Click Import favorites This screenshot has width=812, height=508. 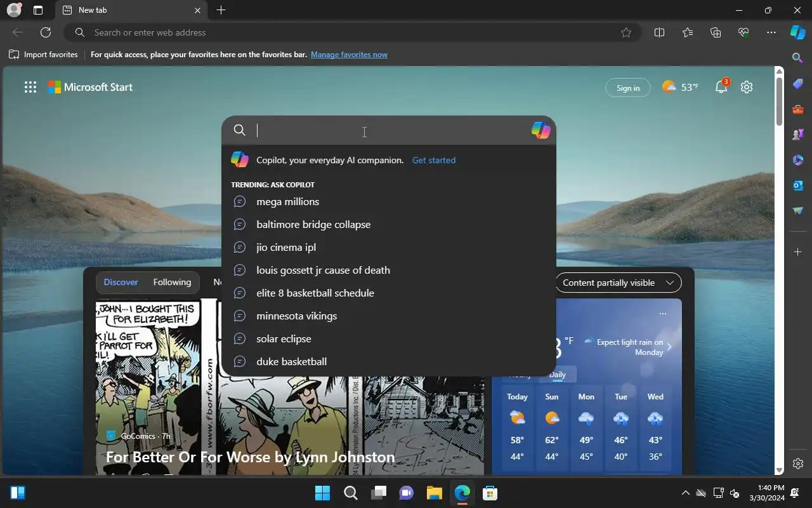pos(43,55)
